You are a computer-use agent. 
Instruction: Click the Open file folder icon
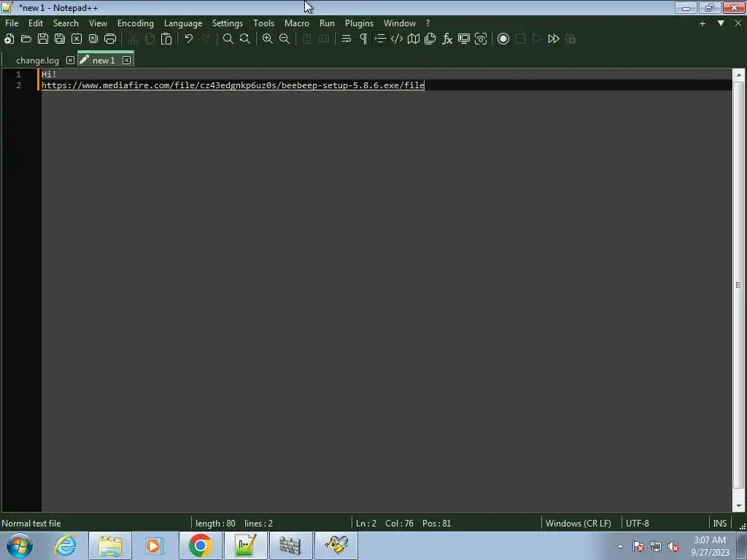point(26,39)
